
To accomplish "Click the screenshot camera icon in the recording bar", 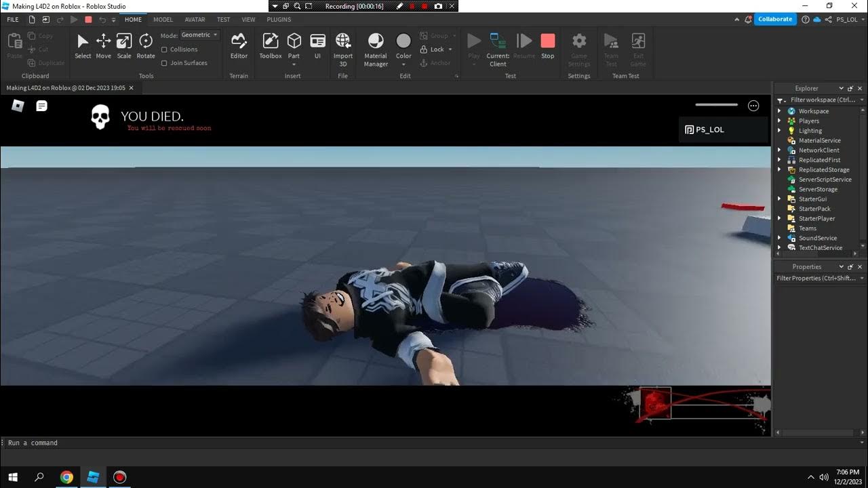I will (x=438, y=6).
